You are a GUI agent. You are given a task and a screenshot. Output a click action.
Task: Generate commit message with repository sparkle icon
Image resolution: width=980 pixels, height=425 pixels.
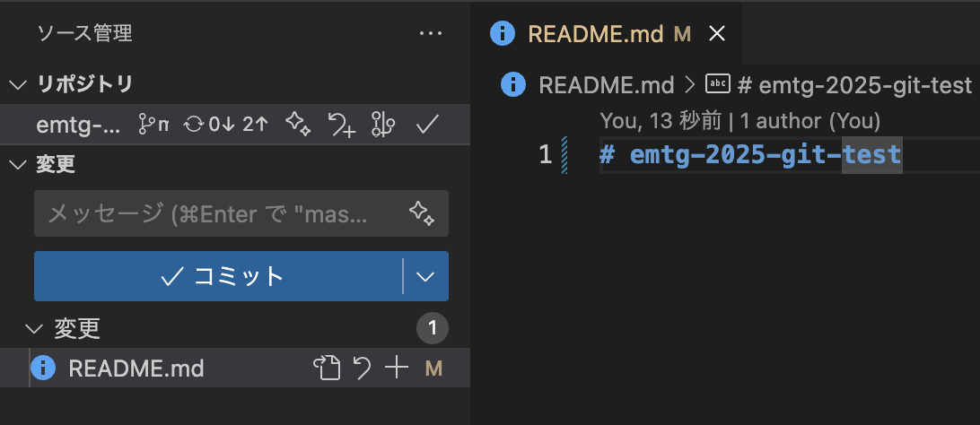pos(298,125)
